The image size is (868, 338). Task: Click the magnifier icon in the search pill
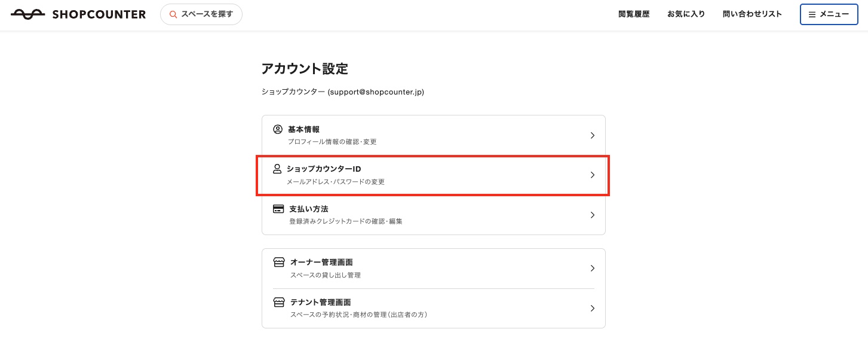point(173,14)
